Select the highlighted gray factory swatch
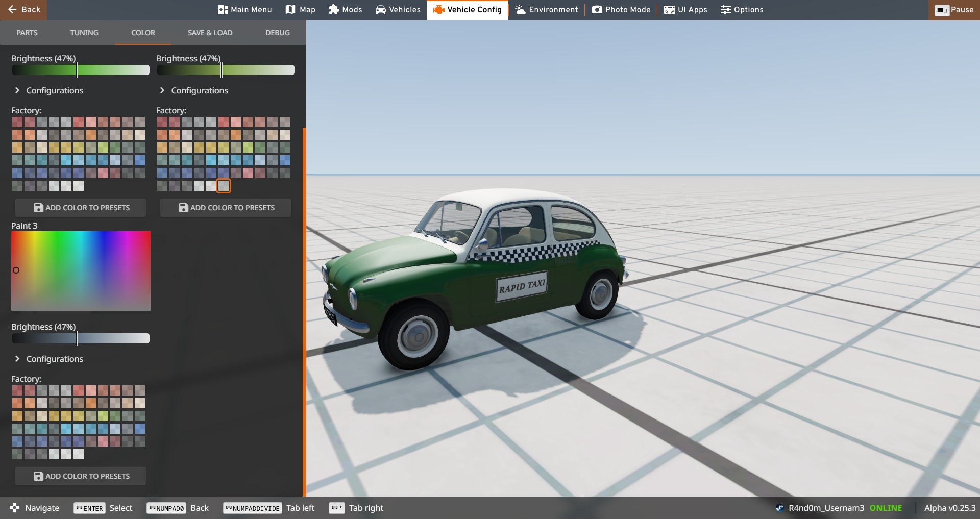The height and width of the screenshot is (519, 980). click(224, 186)
